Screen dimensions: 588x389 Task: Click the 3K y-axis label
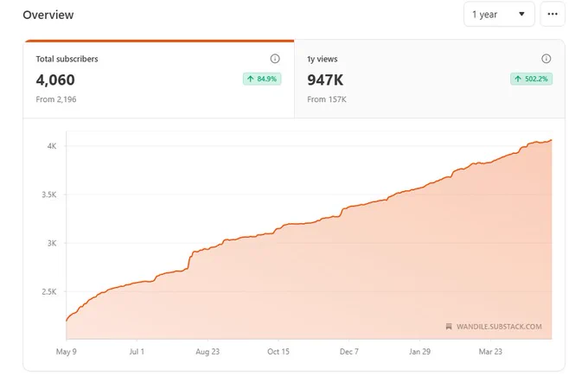[52, 243]
